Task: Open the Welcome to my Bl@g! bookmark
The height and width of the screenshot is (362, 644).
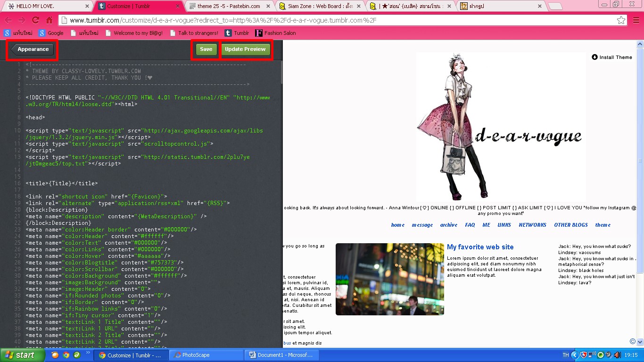Action: [x=134, y=33]
